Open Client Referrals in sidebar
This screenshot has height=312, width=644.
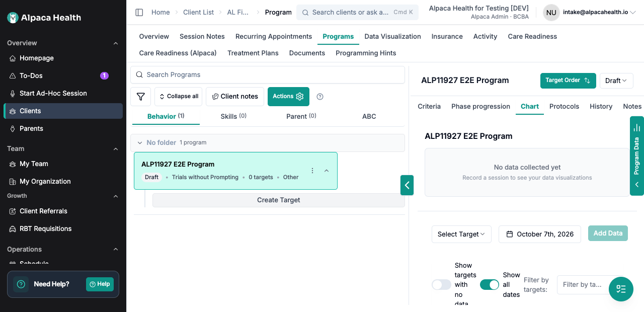63,211
